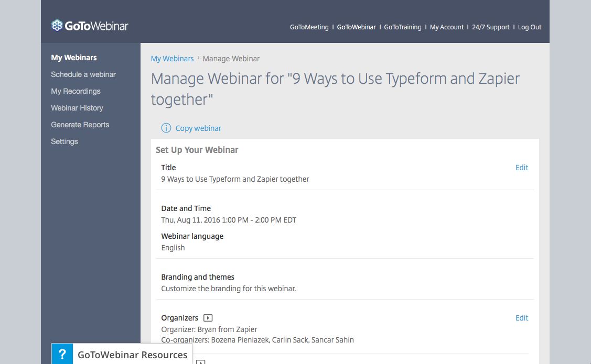Viewport: 591px width, 364px height.
Task: Expand the GoToWebinar Resources panel
Action: (x=132, y=355)
